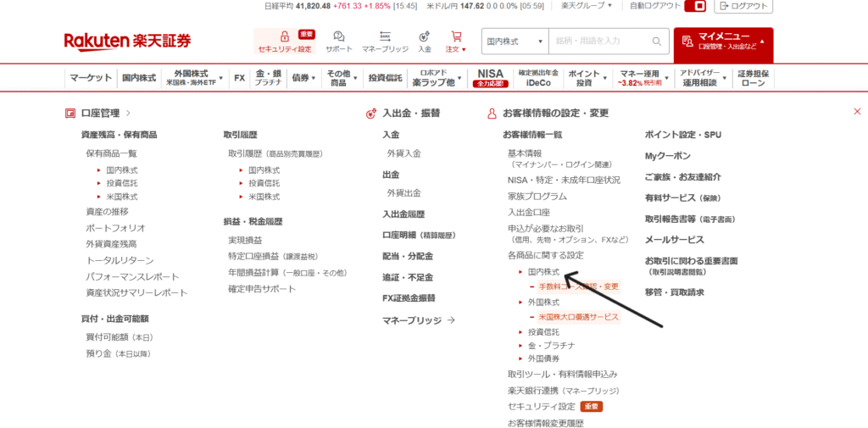Open the securities-backed loan (証券担保ローン) tab

pyautogui.click(x=753, y=78)
